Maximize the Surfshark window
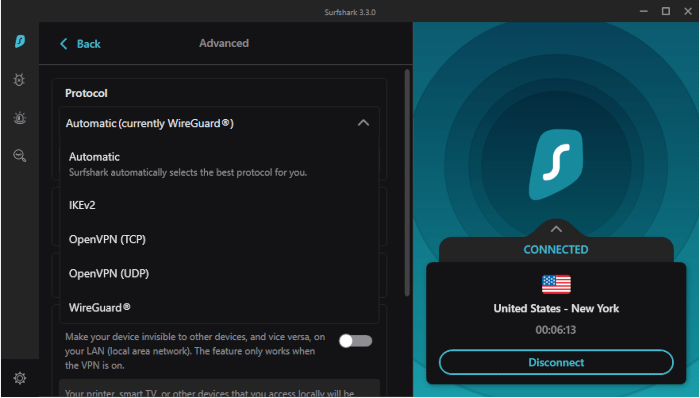This screenshot has height=398, width=700. tap(666, 11)
